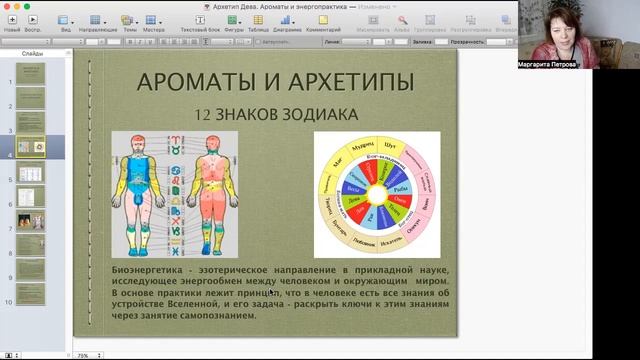Click the line width field
Screen dimensions: 640x360
pos(379,42)
